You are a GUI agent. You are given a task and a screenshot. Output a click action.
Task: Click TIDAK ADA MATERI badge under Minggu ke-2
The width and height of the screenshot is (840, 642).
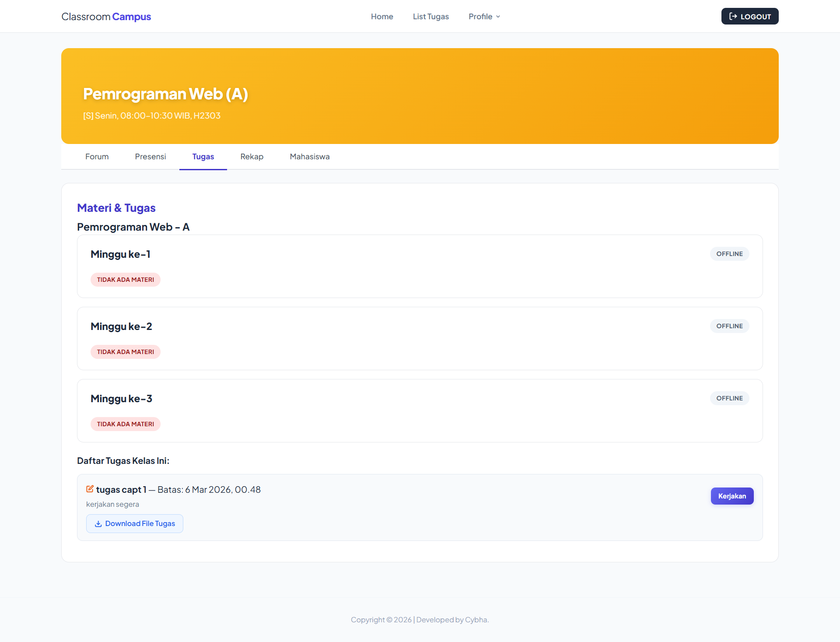(x=126, y=352)
